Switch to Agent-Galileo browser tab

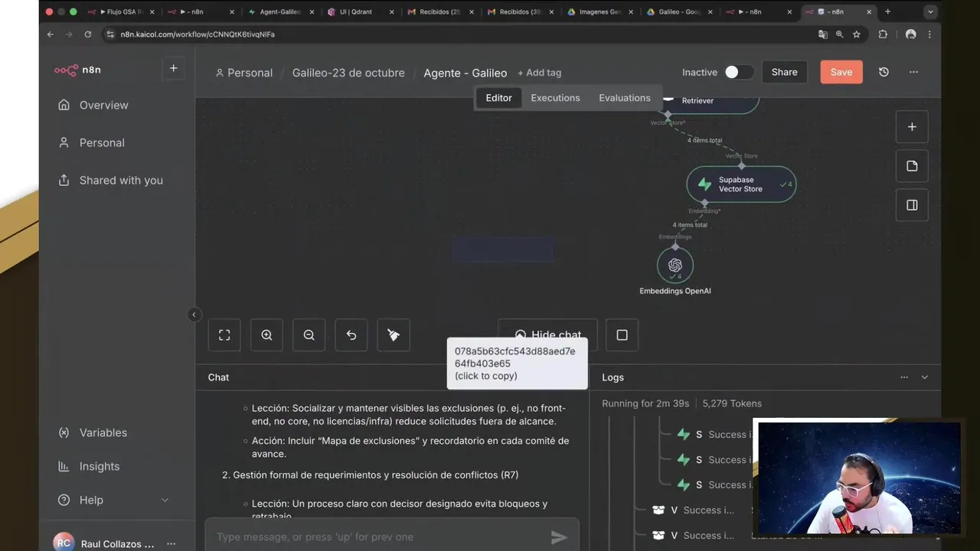pyautogui.click(x=280, y=11)
